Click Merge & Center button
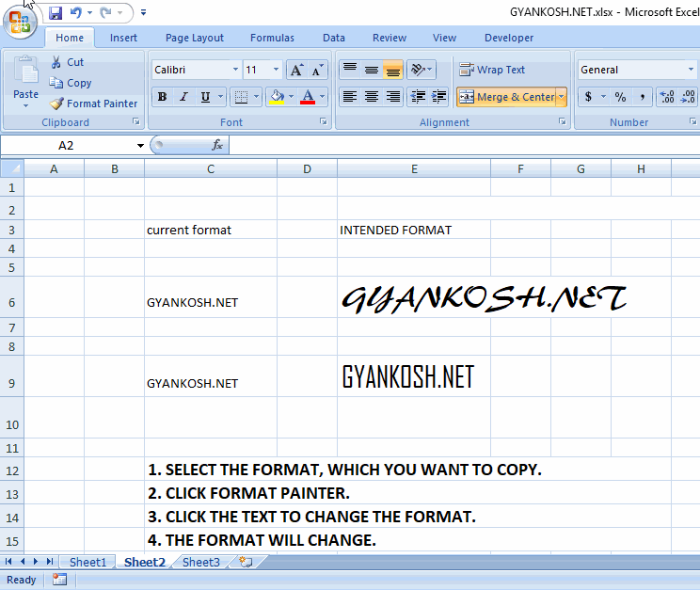Screen dimensions: 700x590 pos(506,97)
